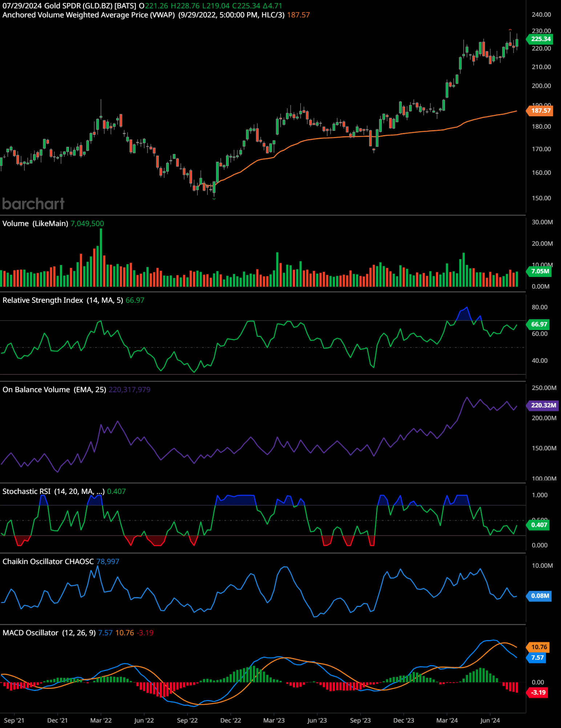
Task: Select the Chaikin Oscillator CHAOSC title
Action: coord(48,562)
